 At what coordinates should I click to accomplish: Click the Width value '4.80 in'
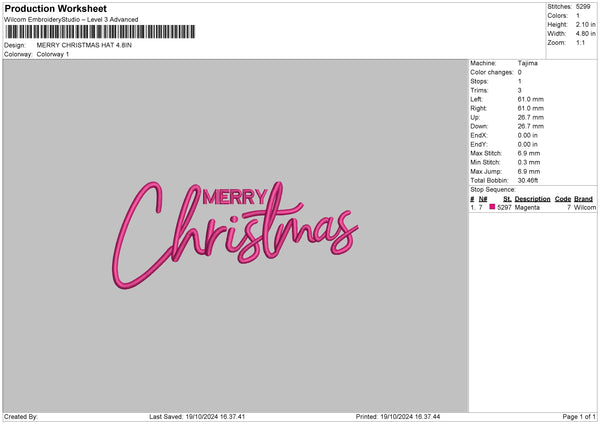click(585, 34)
